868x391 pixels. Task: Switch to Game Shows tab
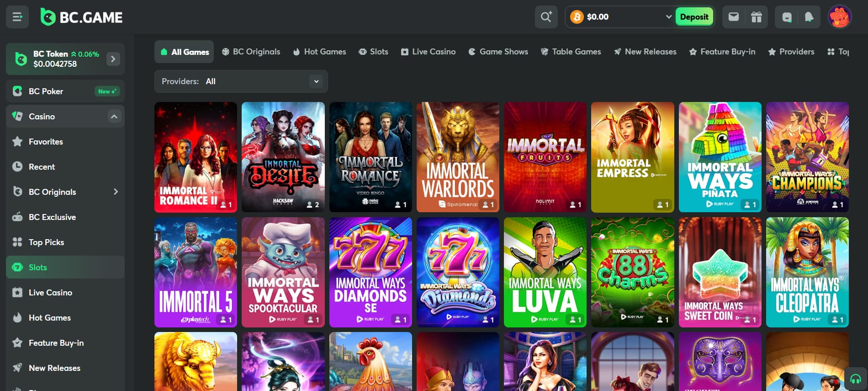498,52
